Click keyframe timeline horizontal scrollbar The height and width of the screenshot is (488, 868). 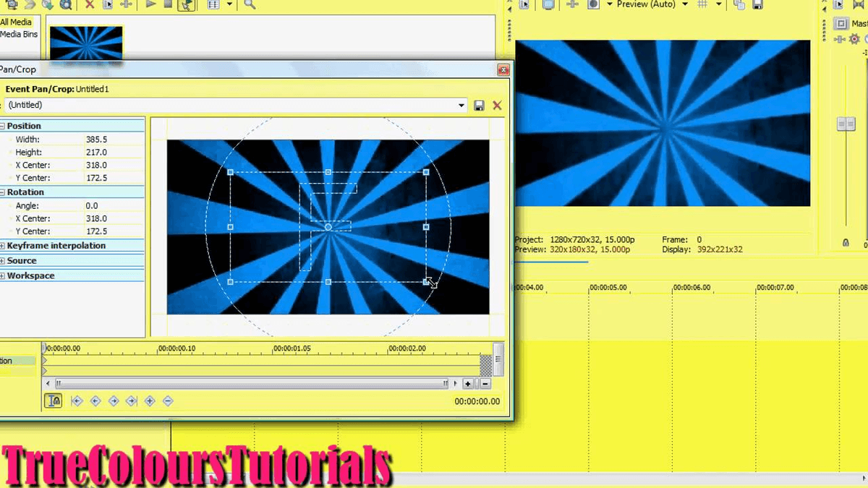(x=252, y=384)
